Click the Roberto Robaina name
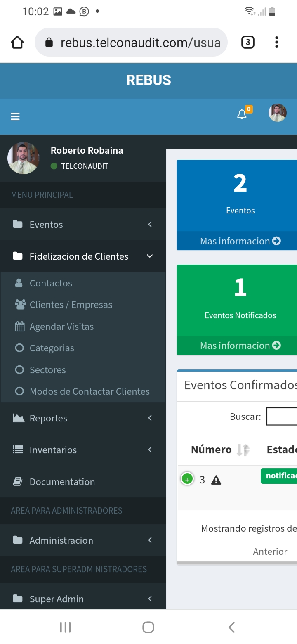This screenshot has height=644, width=297. tap(87, 150)
